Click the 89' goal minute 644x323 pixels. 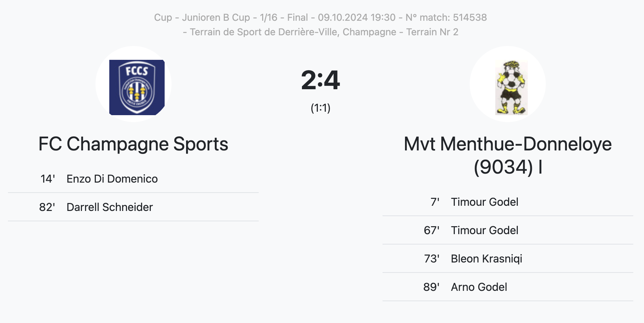pyautogui.click(x=431, y=287)
